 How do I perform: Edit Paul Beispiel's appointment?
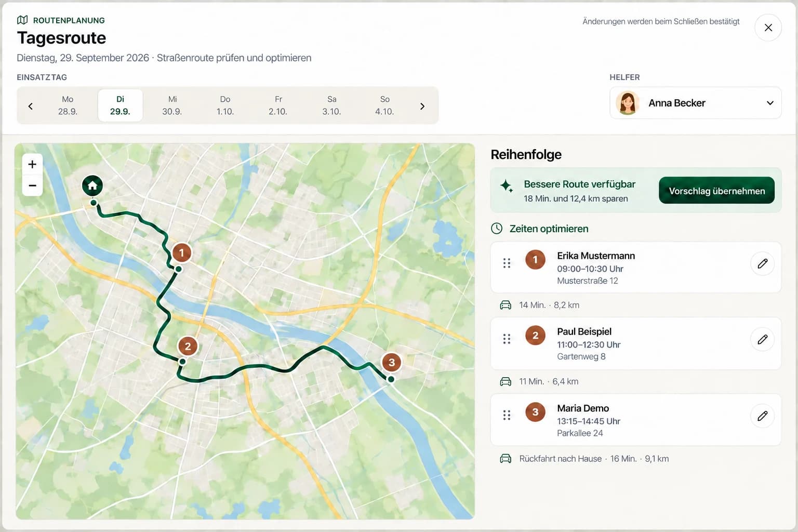coord(763,339)
